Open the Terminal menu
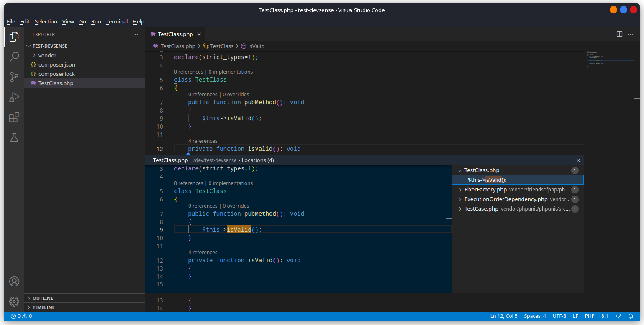 [117, 21]
